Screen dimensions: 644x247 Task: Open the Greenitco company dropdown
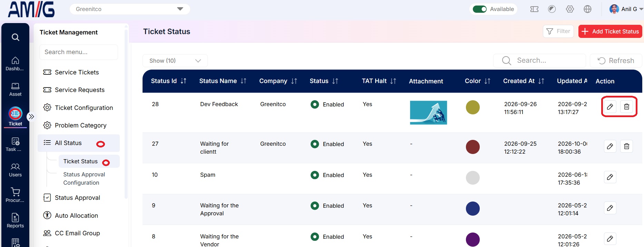click(130, 9)
